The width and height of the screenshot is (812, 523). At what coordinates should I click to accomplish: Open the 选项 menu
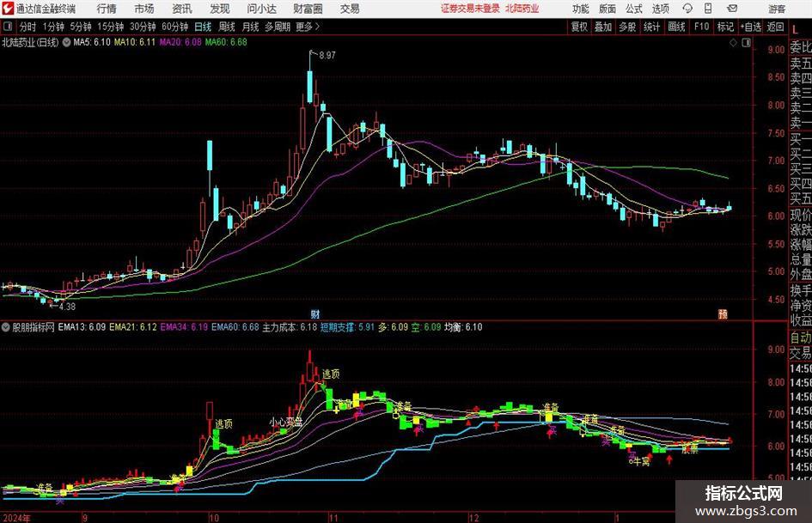(x=660, y=9)
